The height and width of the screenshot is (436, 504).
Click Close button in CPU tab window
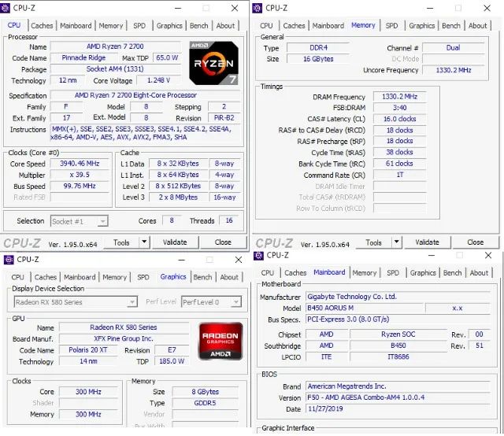click(x=223, y=242)
